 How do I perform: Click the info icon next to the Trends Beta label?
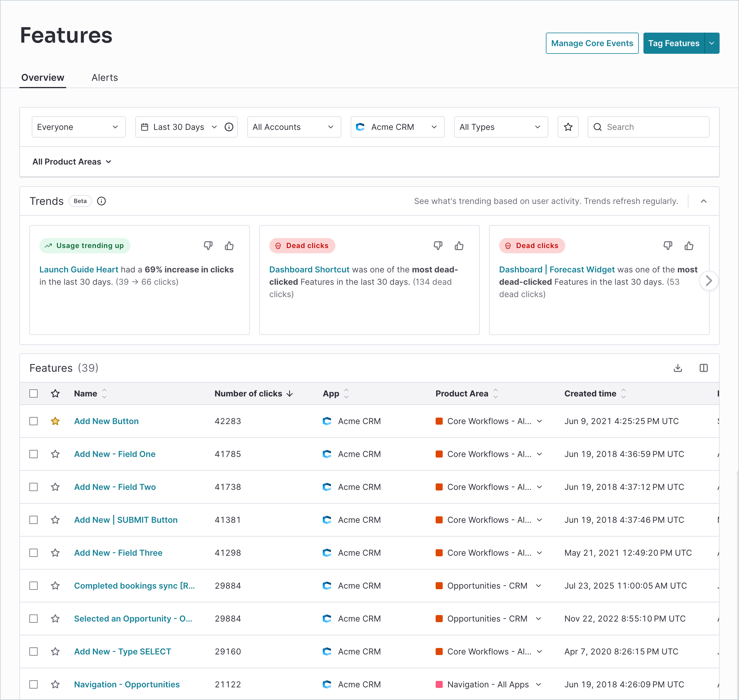point(101,201)
